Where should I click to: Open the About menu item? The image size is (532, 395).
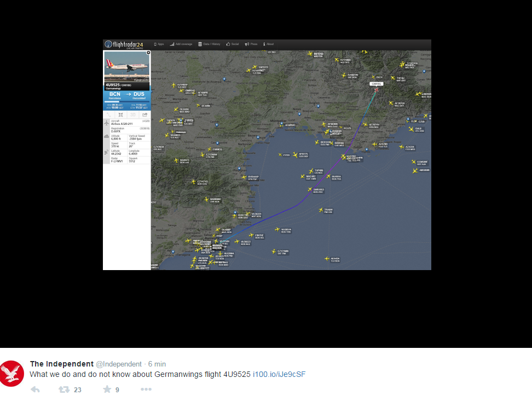(269, 44)
